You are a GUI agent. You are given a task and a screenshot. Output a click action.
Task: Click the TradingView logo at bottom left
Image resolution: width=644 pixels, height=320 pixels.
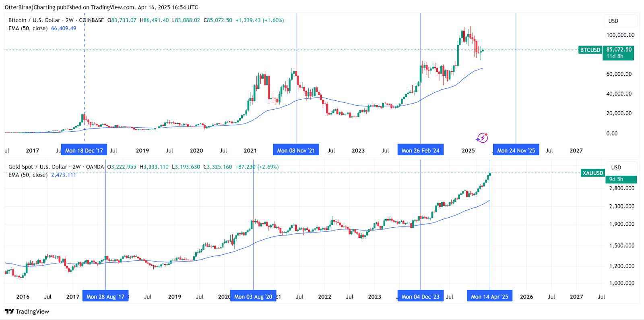coord(27,312)
